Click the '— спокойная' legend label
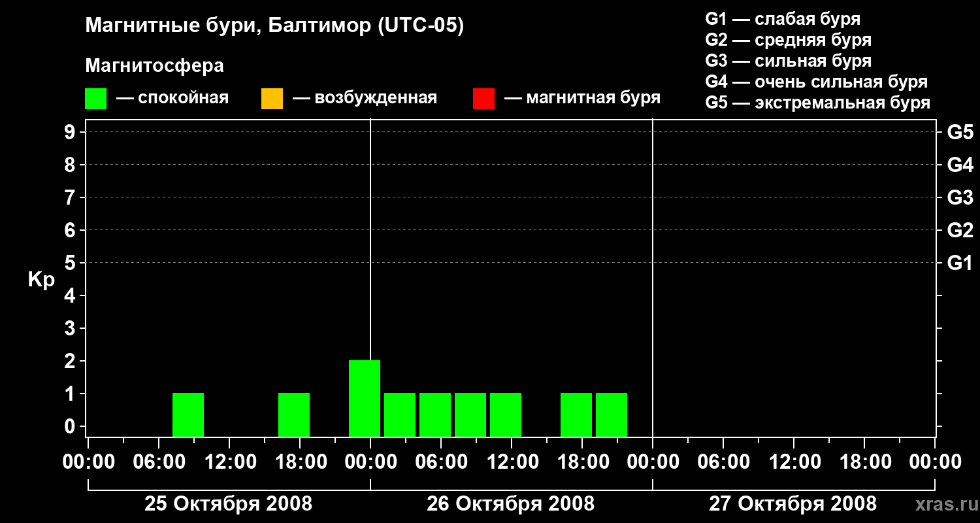Image resolution: width=980 pixels, height=523 pixels. 172,99
